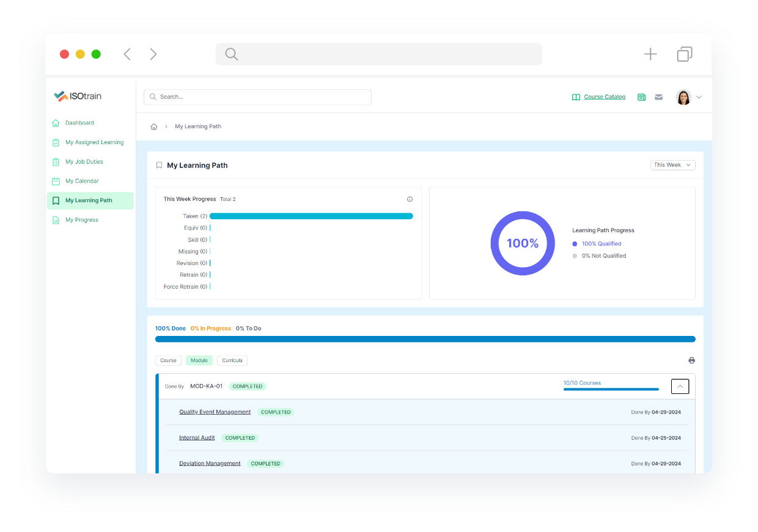Click the 10/10 Courses text
The image size is (758, 532).
[583, 383]
